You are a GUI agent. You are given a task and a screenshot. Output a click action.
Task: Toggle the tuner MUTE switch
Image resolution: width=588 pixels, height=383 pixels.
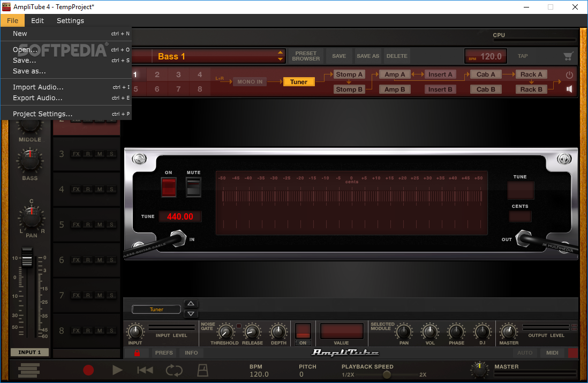(193, 186)
